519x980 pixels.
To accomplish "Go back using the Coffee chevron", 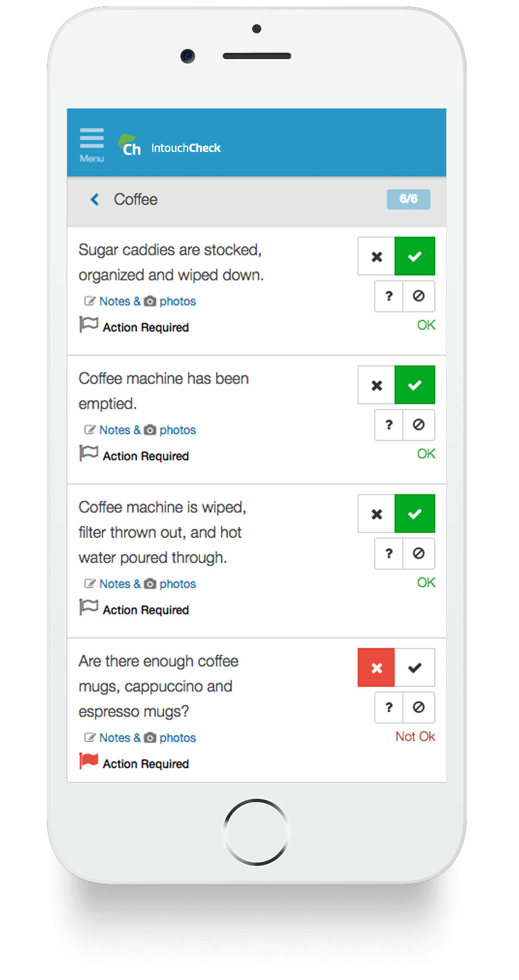I will pos(95,199).
